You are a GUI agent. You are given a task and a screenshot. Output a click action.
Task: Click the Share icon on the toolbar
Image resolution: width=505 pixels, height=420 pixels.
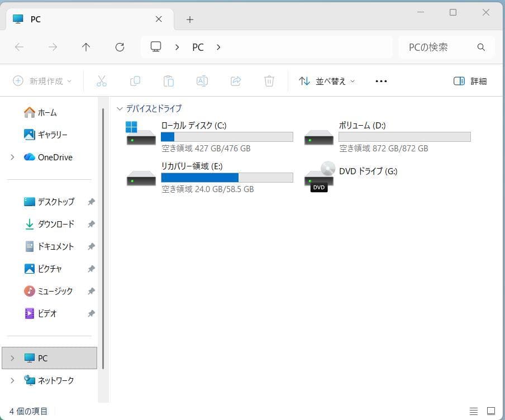(x=236, y=81)
